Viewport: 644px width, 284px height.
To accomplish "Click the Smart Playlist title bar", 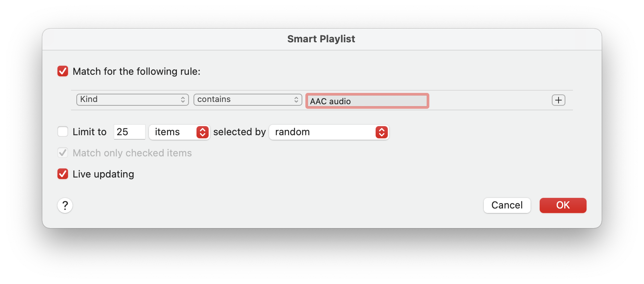I will coord(322,39).
